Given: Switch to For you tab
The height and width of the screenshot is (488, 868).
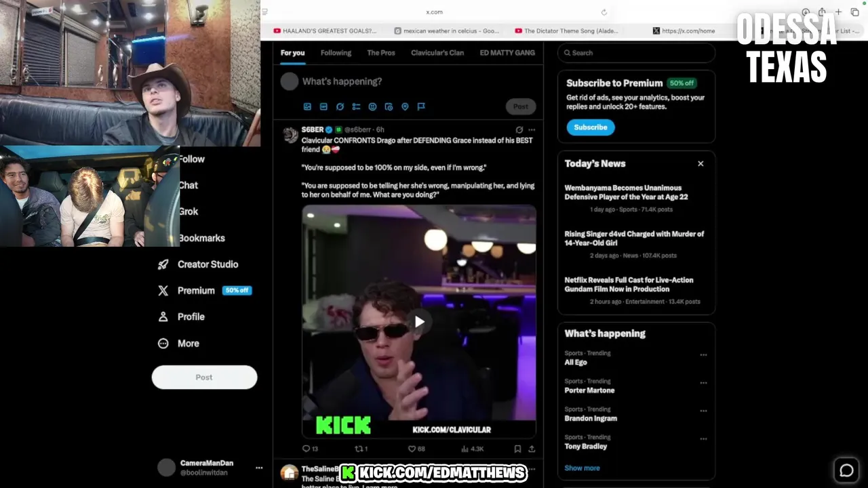Looking at the screenshot, I should [292, 52].
